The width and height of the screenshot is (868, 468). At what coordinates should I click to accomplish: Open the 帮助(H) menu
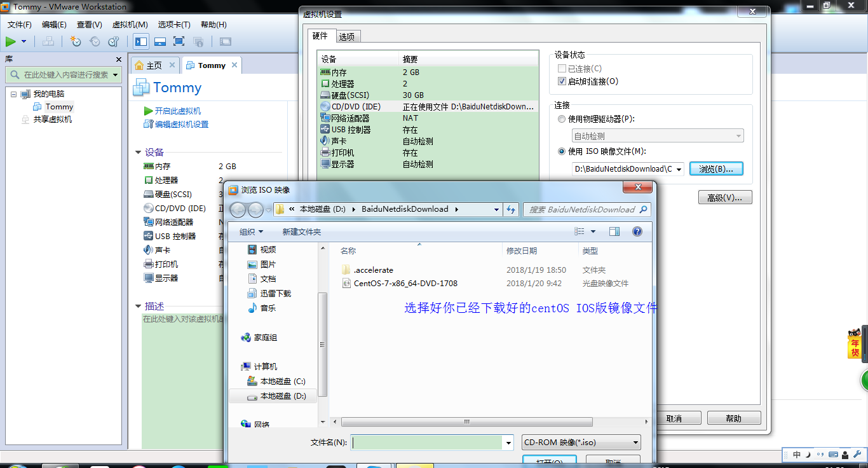tap(214, 25)
